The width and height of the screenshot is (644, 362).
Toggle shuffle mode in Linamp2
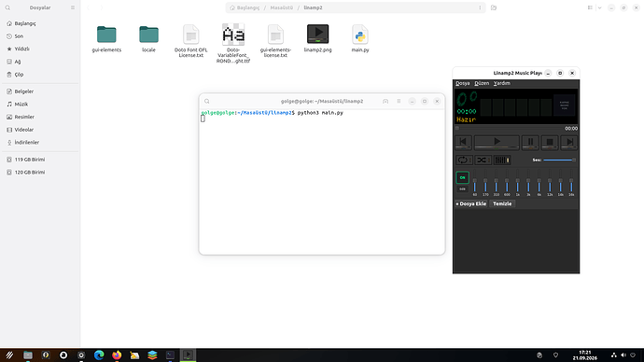click(x=483, y=160)
